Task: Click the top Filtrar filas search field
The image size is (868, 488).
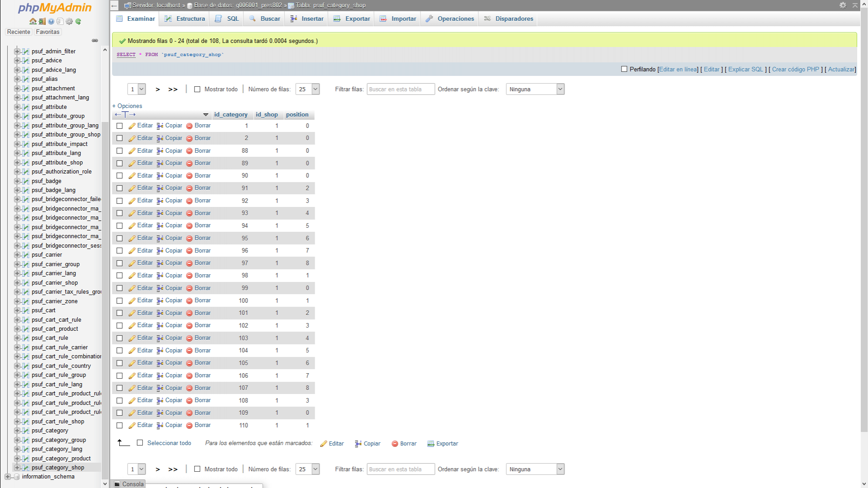Action: coord(401,89)
